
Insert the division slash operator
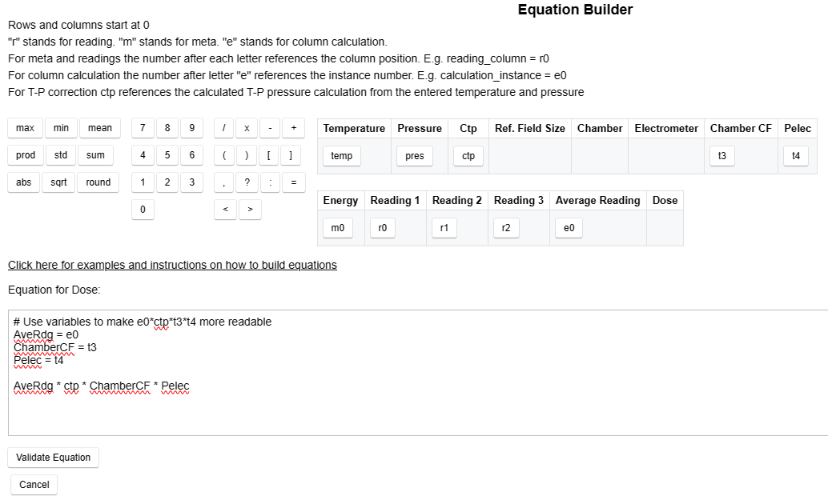click(224, 128)
